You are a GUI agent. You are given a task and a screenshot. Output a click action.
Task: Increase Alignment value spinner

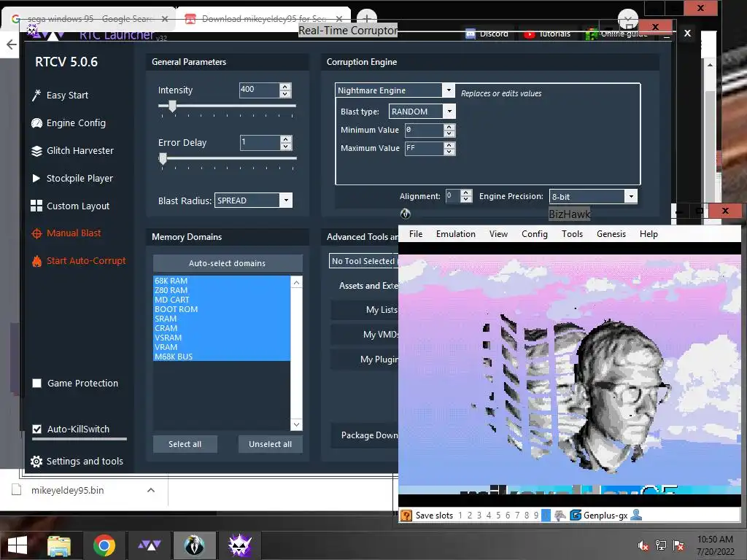click(x=466, y=192)
